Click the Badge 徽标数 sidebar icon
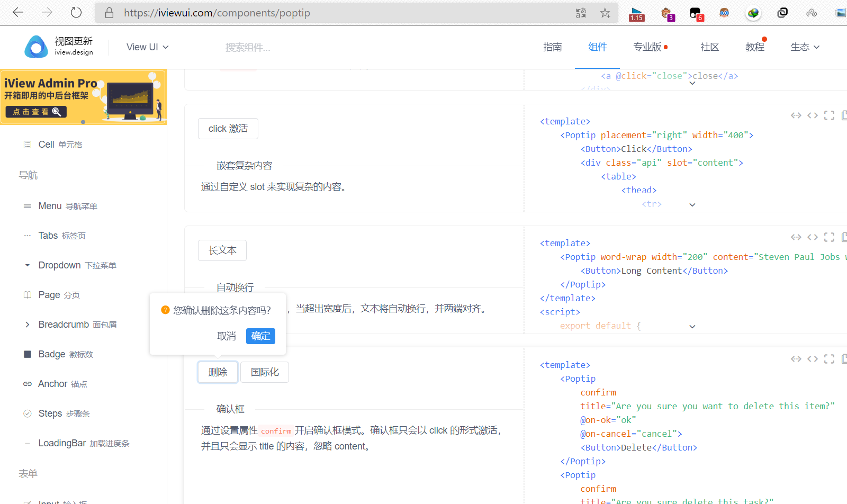The width and height of the screenshot is (847, 504). click(x=28, y=354)
